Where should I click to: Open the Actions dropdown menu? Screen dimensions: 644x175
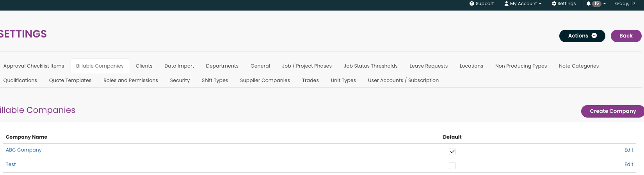(x=582, y=36)
